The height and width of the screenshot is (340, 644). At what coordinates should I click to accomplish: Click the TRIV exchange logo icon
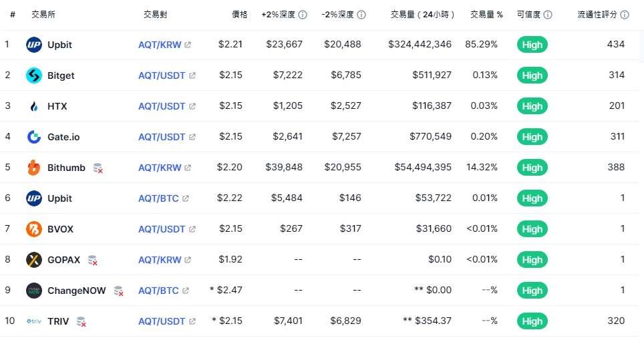[x=33, y=321]
